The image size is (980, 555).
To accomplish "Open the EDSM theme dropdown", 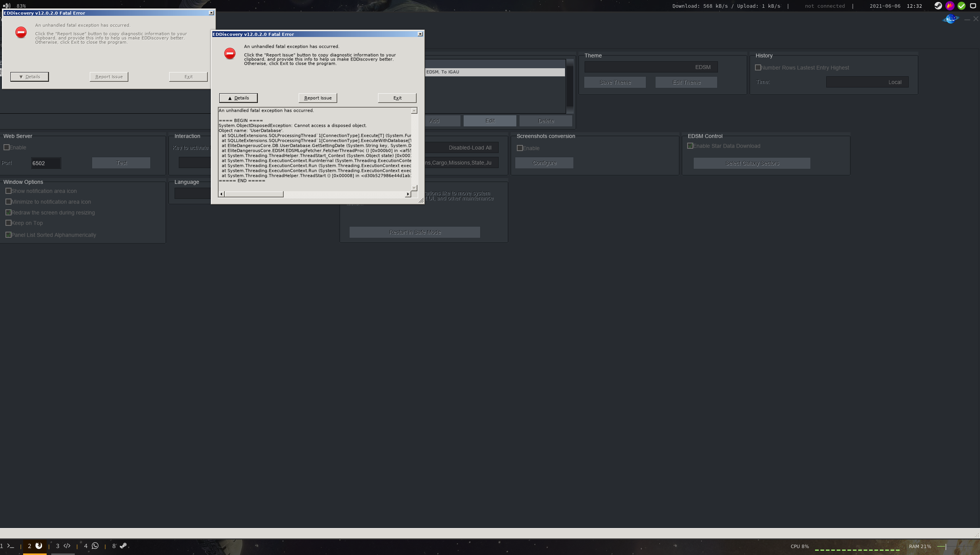I will [x=651, y=67].
